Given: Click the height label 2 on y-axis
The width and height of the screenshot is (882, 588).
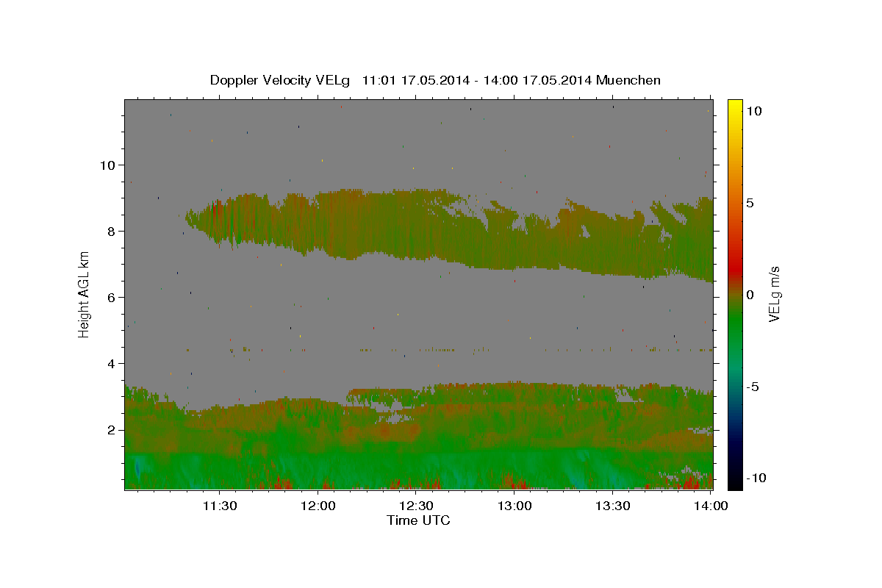Looking at the screenshot, I should [x=112, y=429].
